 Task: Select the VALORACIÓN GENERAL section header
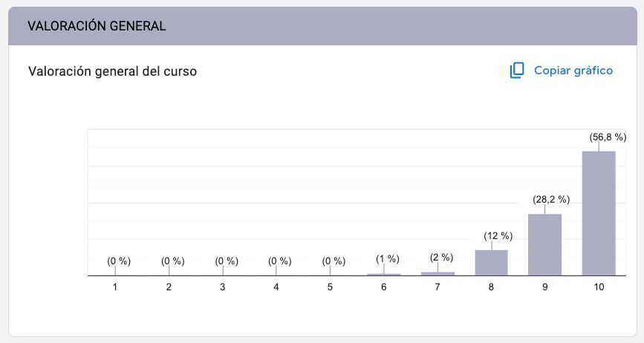[97, 26]
